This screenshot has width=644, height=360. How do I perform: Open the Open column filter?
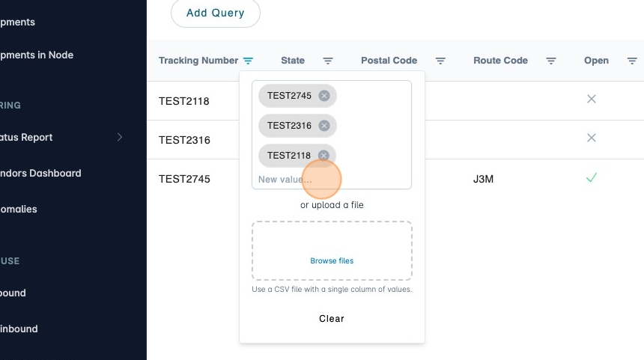632,61
